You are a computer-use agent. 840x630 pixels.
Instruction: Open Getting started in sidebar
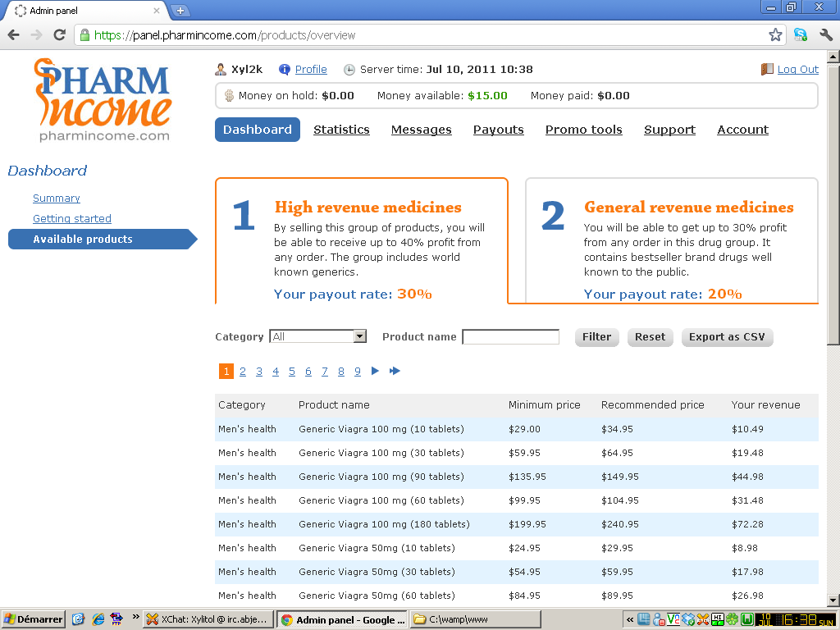pos(72,218)
